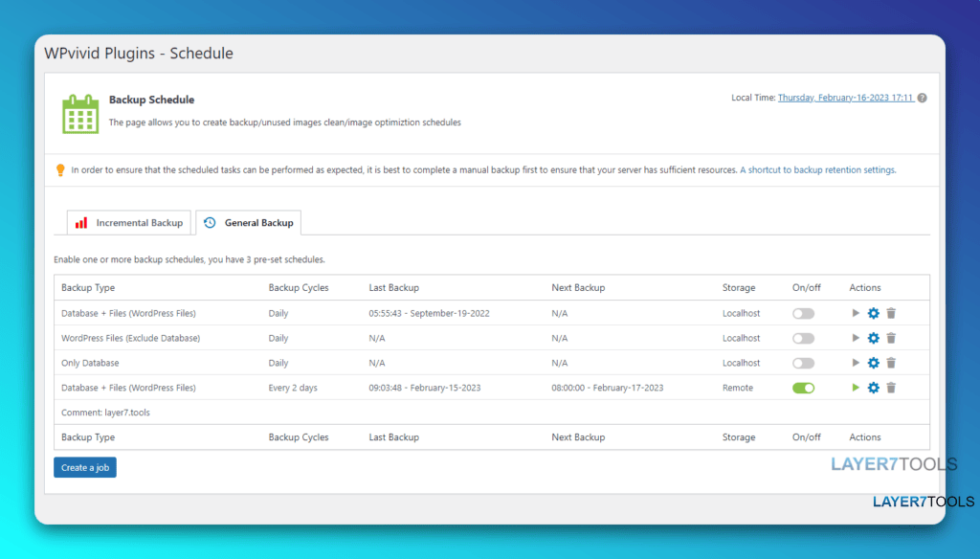
Task: Run the Every 2 days Remote backup
Action: click(855, 388)
